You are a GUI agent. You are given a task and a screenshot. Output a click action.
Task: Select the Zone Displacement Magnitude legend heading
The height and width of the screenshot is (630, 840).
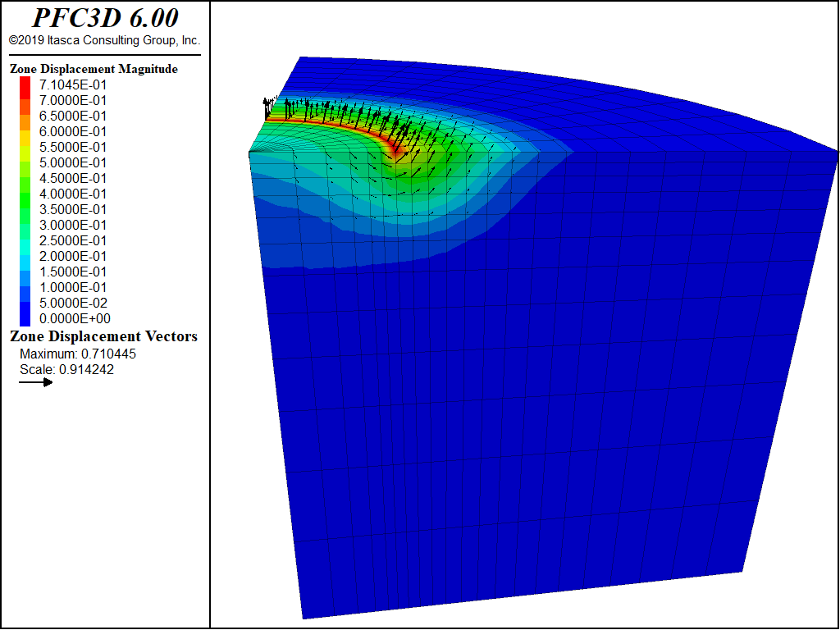[x=94, y=69]
